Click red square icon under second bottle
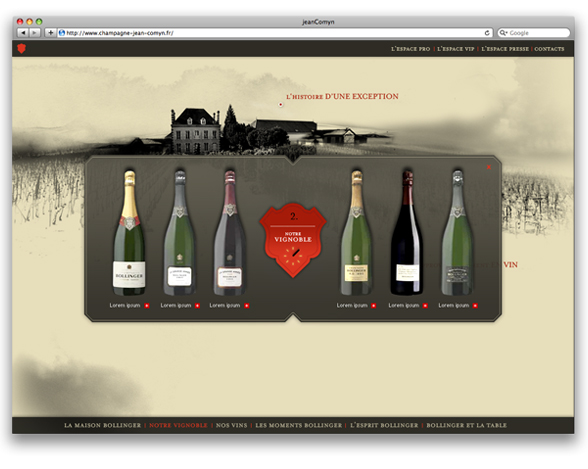Screen dimensions: 588x469 click(x=197, y=306)
